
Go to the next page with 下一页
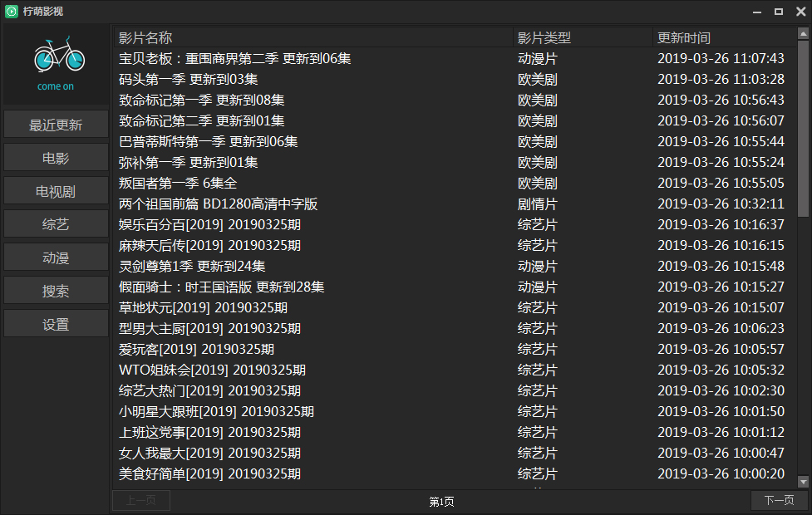(x=778, y=501)
